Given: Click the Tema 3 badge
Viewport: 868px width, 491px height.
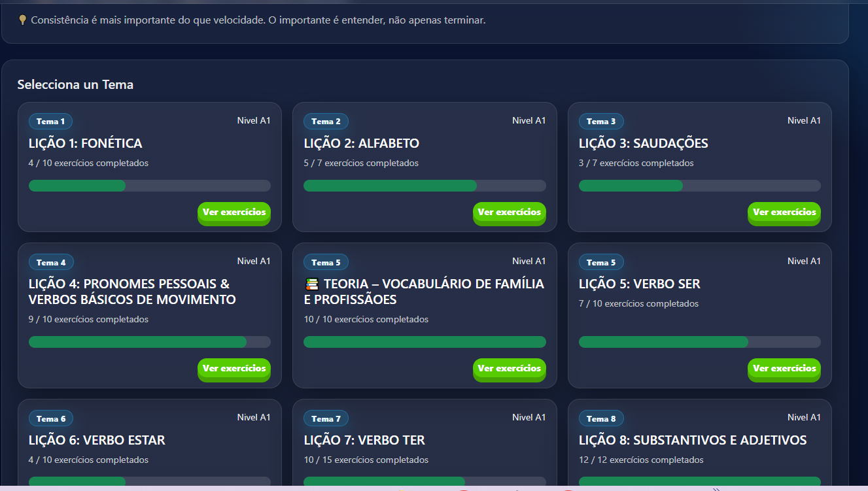Looking at the screenshot, I should pyautogui.click(x=601, y=122).
